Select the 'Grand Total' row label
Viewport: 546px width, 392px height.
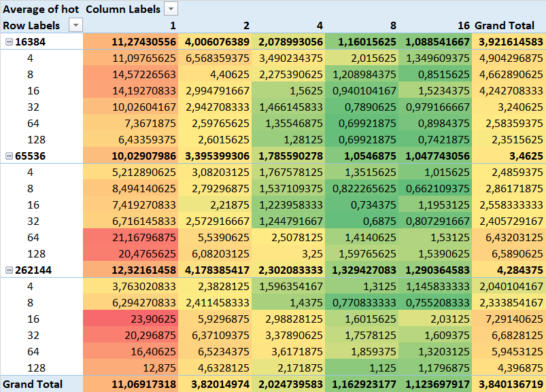click(33, 384)
